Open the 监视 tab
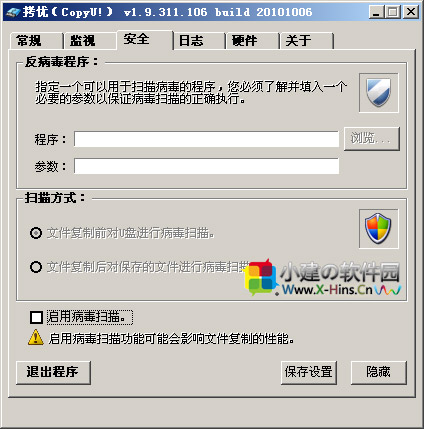Screen dimensions: 424x429 coord(90,41)
